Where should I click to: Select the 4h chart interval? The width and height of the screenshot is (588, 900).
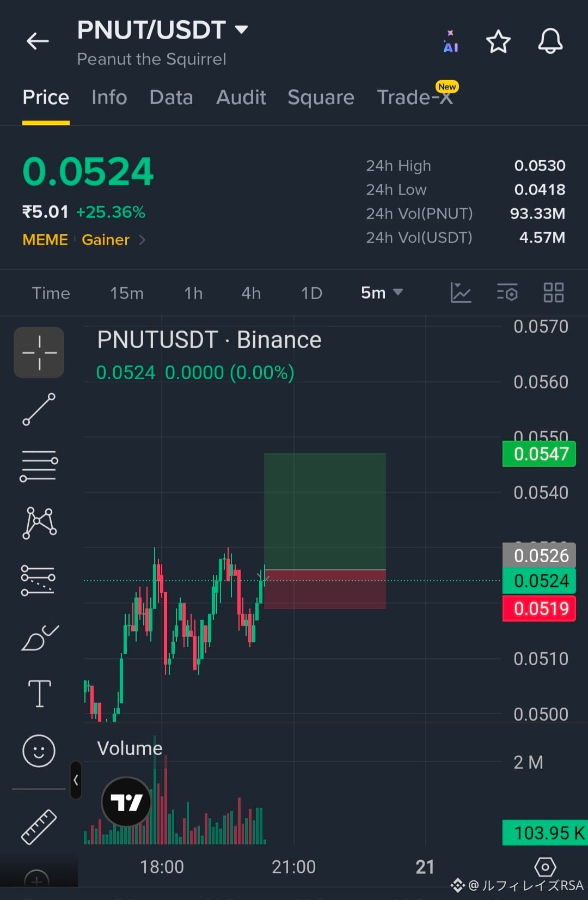click(x=251, y=293)
